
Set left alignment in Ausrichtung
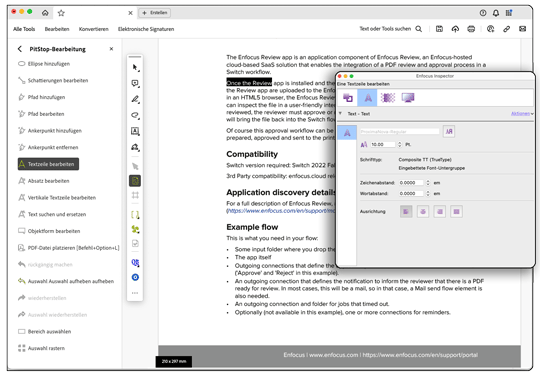tap(406, 211)
